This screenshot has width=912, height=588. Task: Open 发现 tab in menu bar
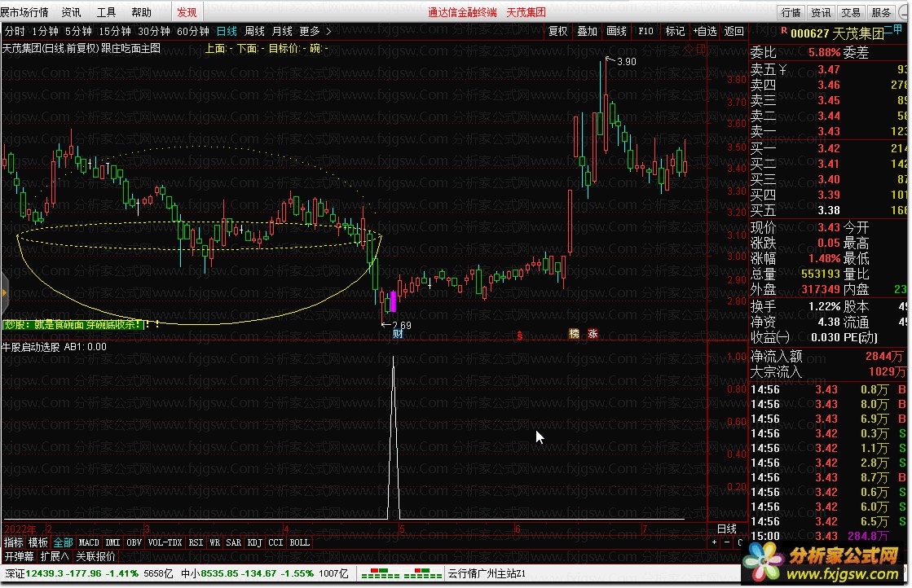[x=187, y=12]
